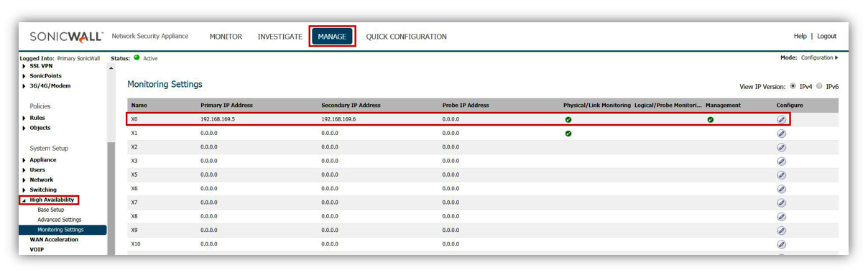Open the configure pencil icon for X9
Screen dimensions: 868x275
click(781, 230)
